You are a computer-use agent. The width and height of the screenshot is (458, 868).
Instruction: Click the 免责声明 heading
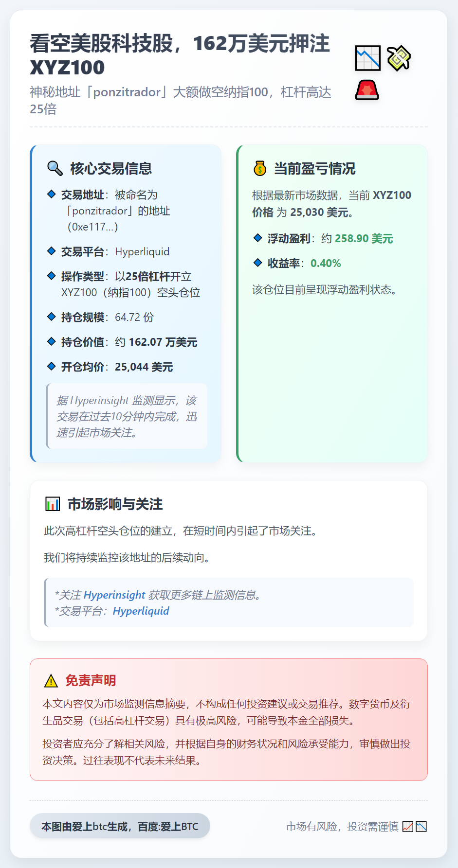[91, 680]
